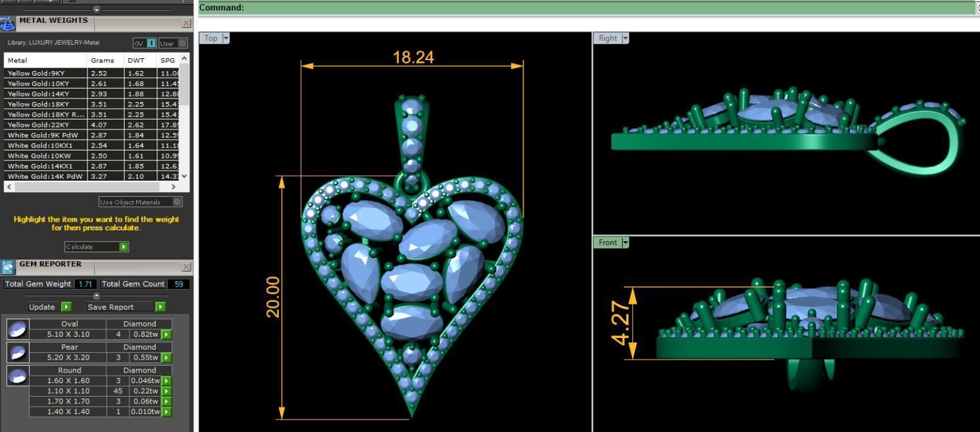This screenshot has width=980, height=432.
Task: Close the Metal Weights panel
Action: coord(186,23)
